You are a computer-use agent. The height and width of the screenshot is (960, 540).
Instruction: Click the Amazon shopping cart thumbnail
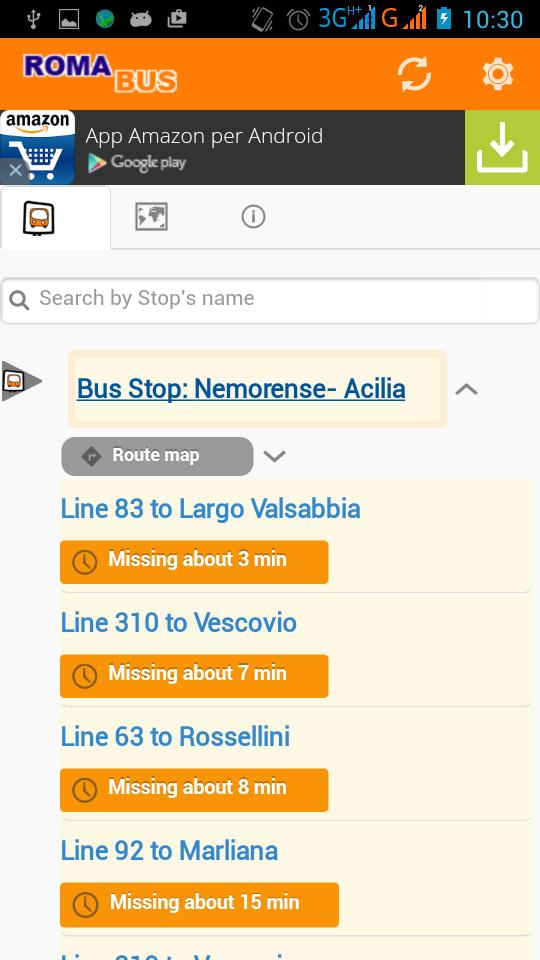tap(37, 147)
